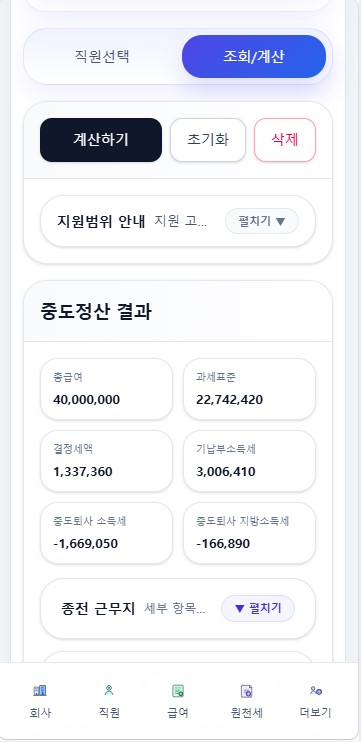This screenshot has width=361, height=742.
Task: Click the red 삭제 delete button
Action: [285, 140]
